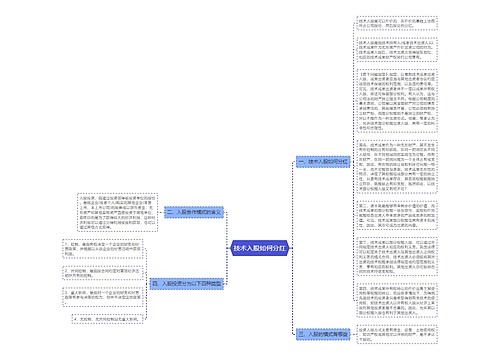Select the note beginning 首先，技术成果

[397, 166]
